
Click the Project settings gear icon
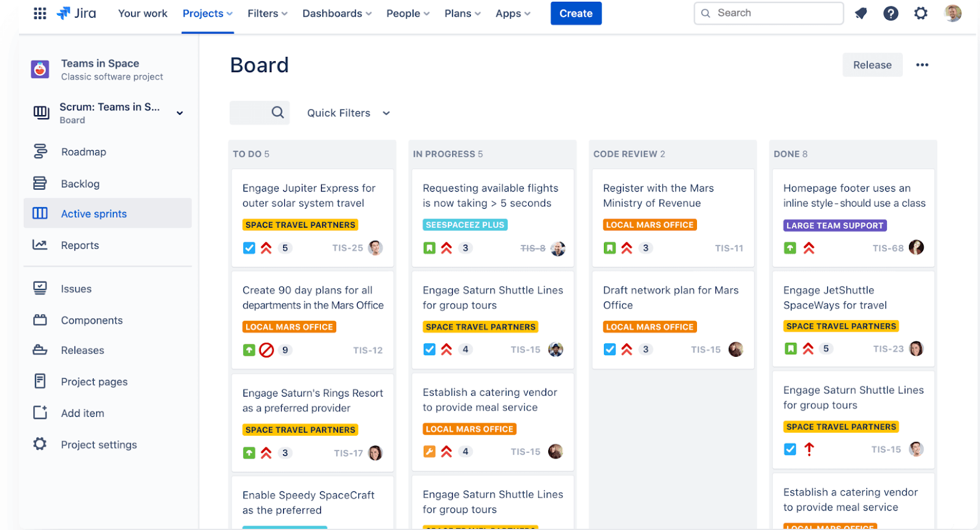[40, 444]
